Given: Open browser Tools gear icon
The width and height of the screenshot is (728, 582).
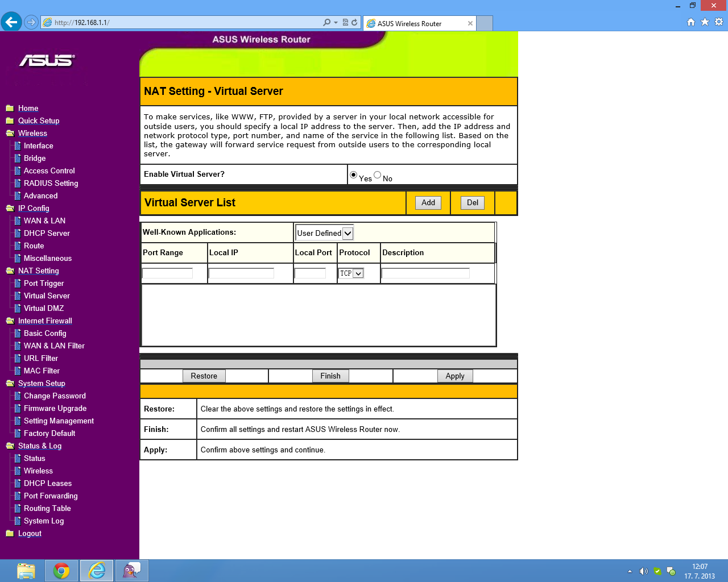Looking at the screenshot, I should 719,22.
